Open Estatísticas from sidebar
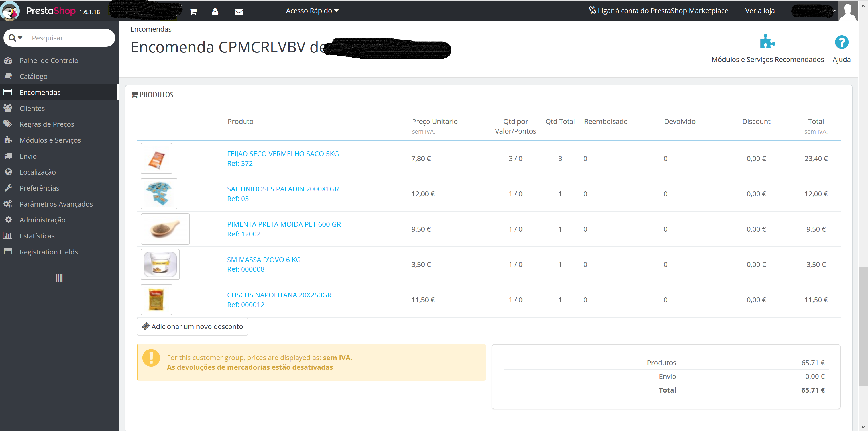868x431 pixels. pos(37,236)
